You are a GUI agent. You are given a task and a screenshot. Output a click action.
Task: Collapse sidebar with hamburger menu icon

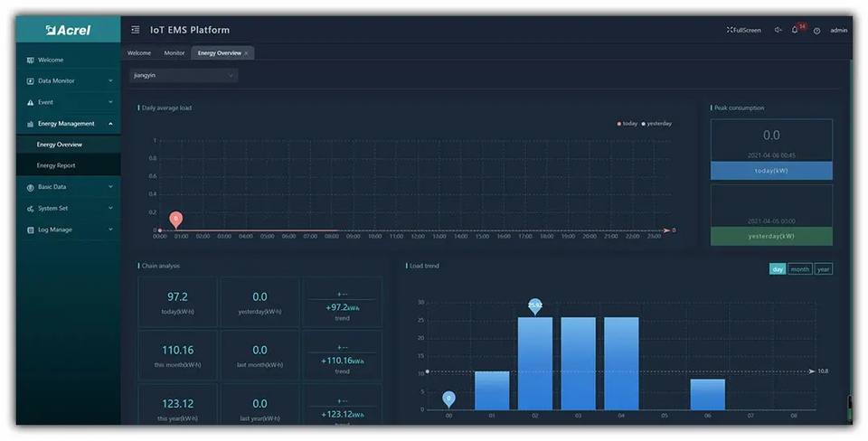[135, 30]
